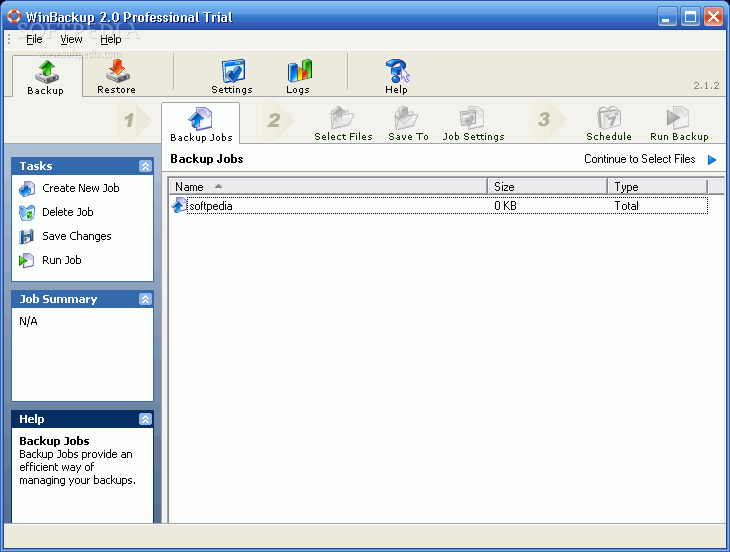Open the File menu
This screenshot has height=552, width=730.
pyautogui.click(x=34, y=40)
